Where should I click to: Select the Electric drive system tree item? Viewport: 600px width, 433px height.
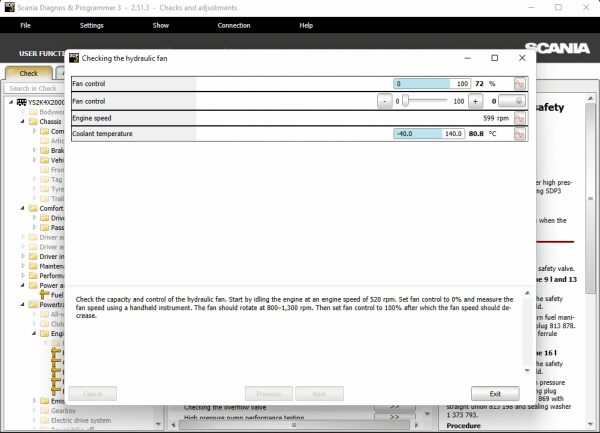[x=81, y=420]
